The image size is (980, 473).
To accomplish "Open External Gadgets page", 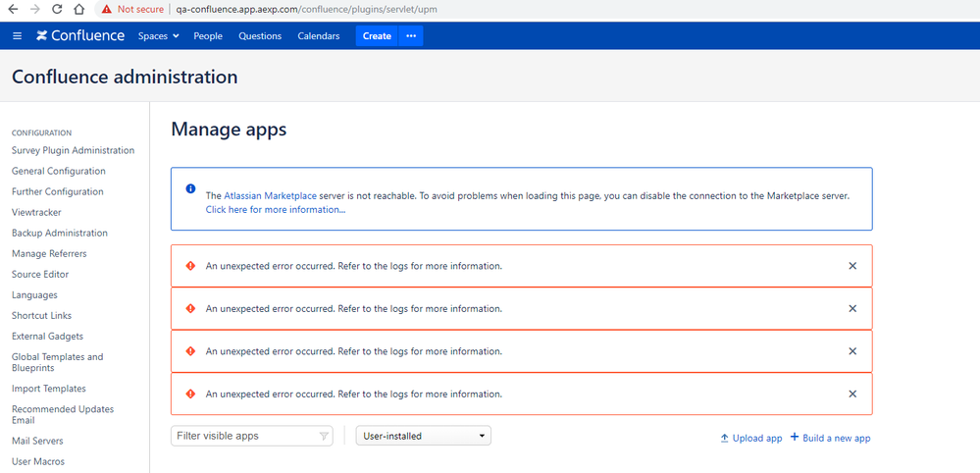I will tap(47, 337).
